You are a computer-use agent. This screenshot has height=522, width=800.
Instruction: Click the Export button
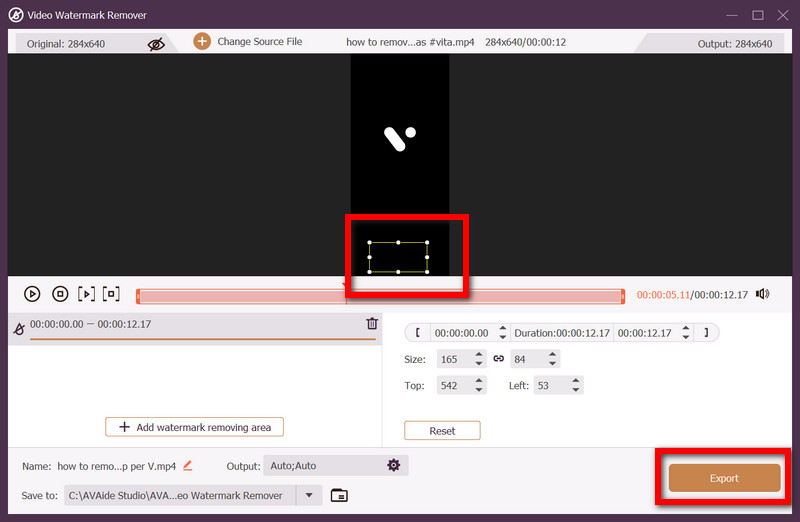724,478
